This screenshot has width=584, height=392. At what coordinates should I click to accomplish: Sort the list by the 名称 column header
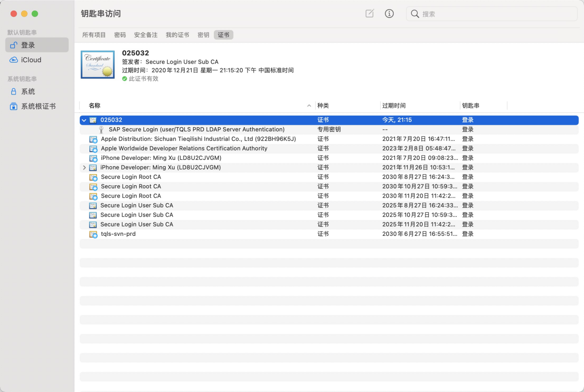[94, 106]
